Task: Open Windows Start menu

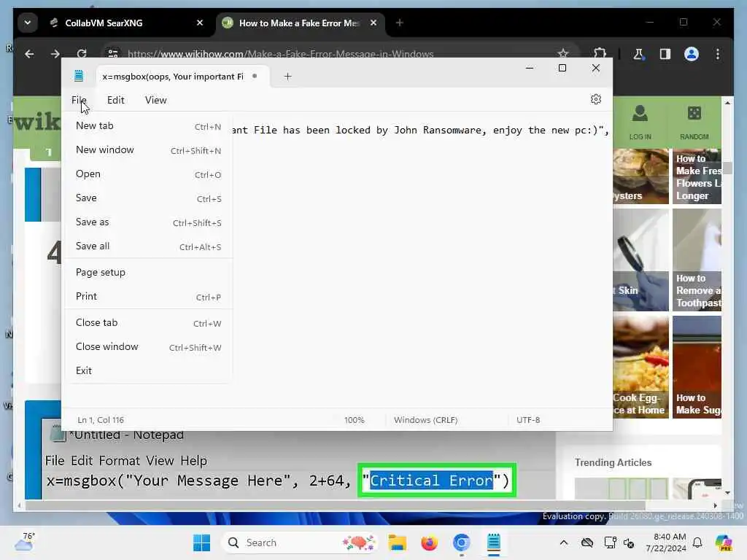Action: pos(201,542)
